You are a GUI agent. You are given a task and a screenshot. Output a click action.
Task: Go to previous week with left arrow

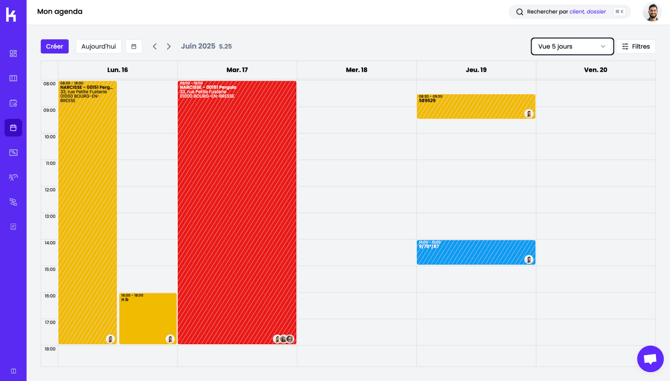155,47
